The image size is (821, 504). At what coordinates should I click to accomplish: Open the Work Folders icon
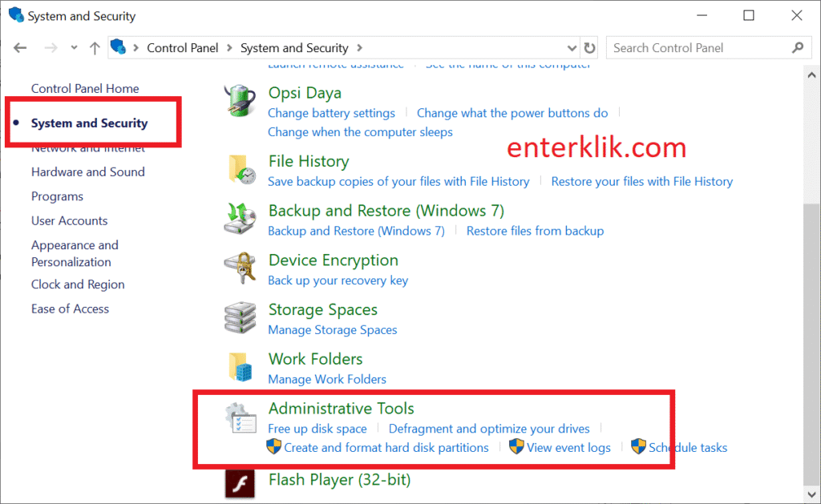[239, 367]
